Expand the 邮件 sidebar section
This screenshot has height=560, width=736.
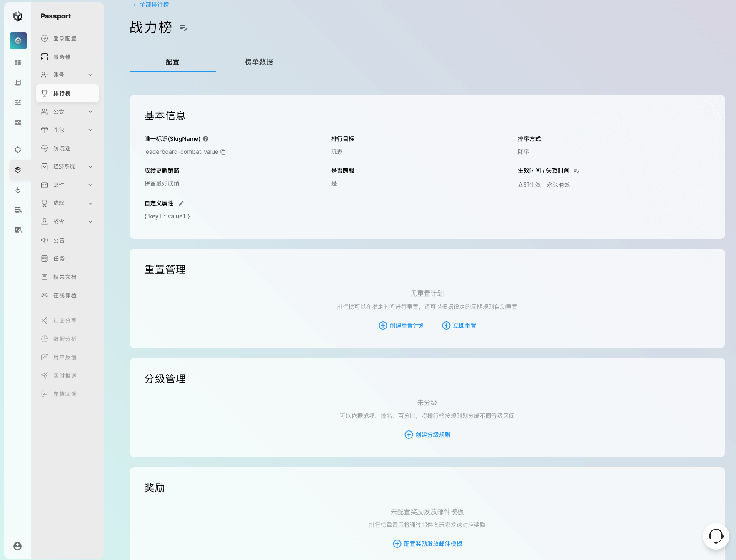[x=90, y=185]
